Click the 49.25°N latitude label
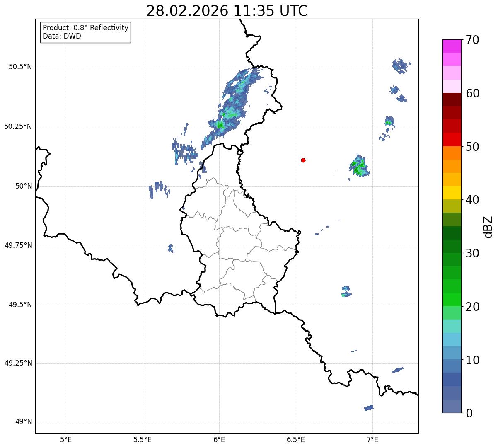The height and width of the screenshot is (448, 498). [18, 363]
